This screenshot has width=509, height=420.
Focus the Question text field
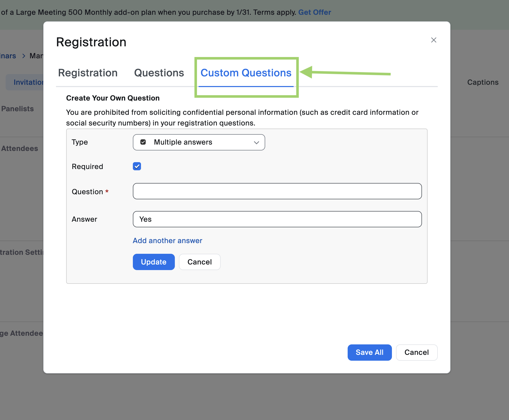277,191
